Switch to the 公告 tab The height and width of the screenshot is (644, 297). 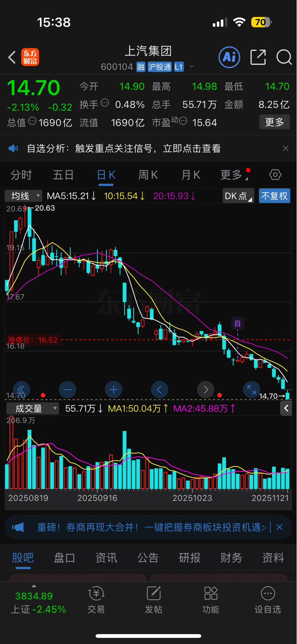tap(148, 558)
